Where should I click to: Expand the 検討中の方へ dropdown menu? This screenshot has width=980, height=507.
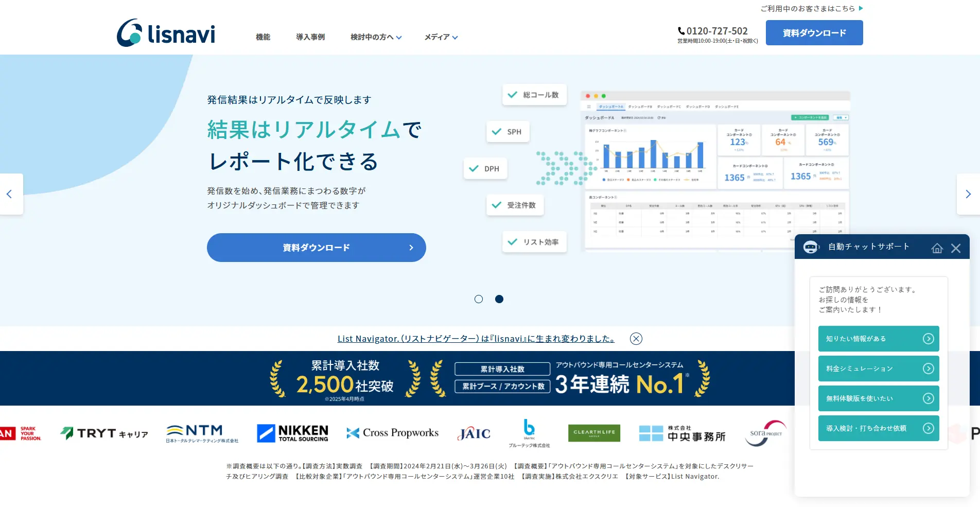coord(376,37)
